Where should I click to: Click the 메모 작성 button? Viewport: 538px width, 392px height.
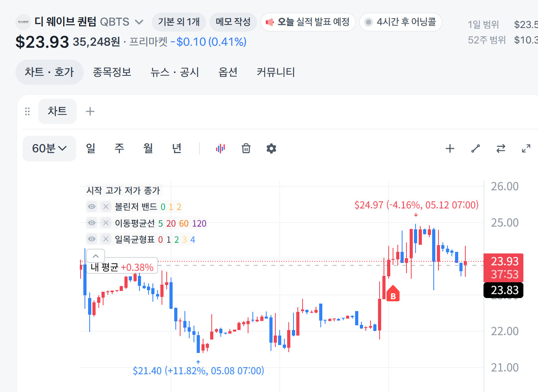click(x=233, y=22)
